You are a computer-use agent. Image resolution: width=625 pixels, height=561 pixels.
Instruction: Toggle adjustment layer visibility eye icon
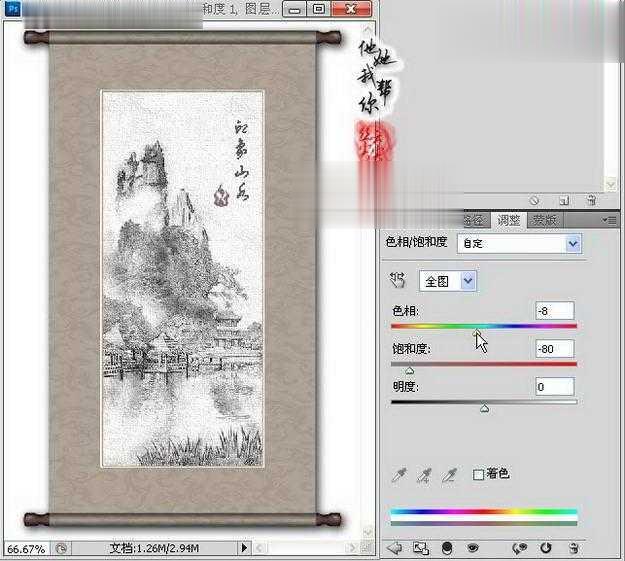473,548
